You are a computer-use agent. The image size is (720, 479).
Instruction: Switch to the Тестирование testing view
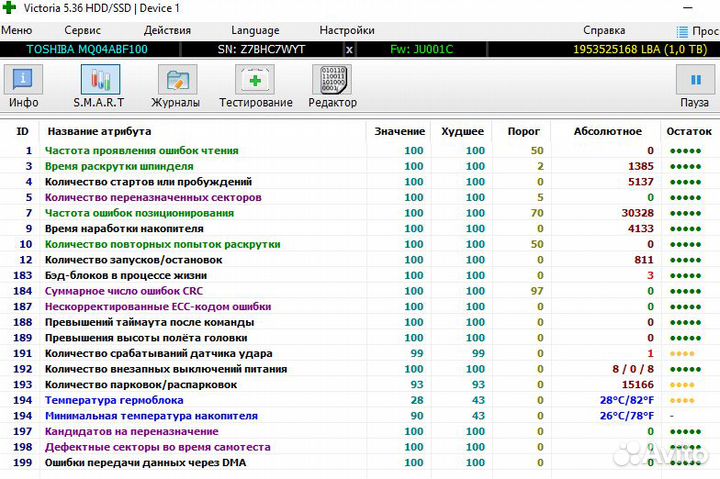coord(255,86)
